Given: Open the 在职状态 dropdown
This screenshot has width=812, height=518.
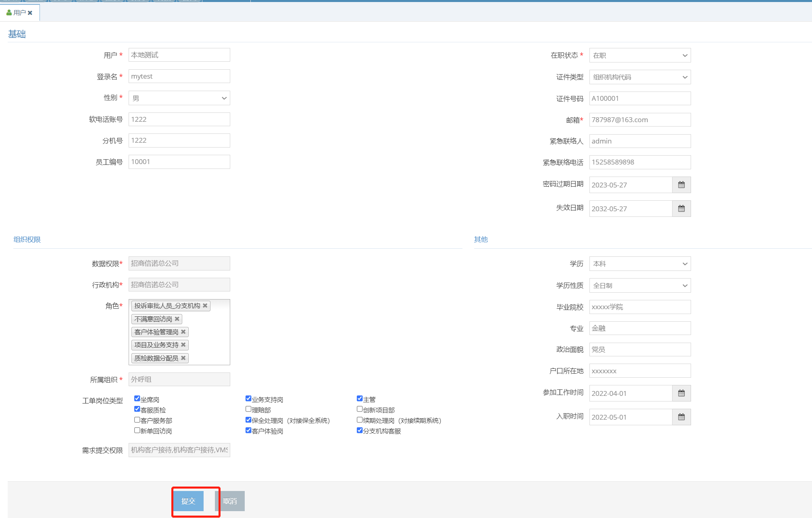Looking at the screenshot, I should tap(640, 55).
